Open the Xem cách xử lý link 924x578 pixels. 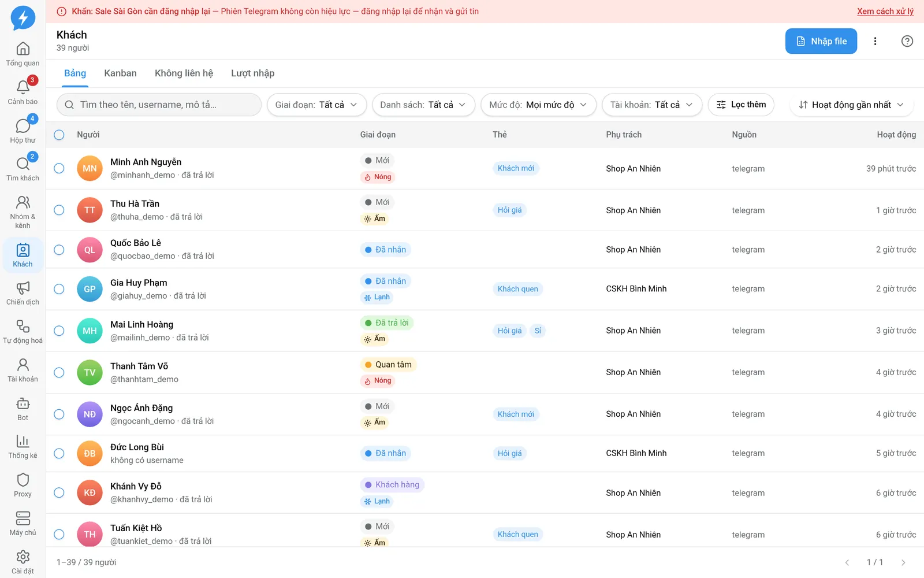[x=885, y=11]
